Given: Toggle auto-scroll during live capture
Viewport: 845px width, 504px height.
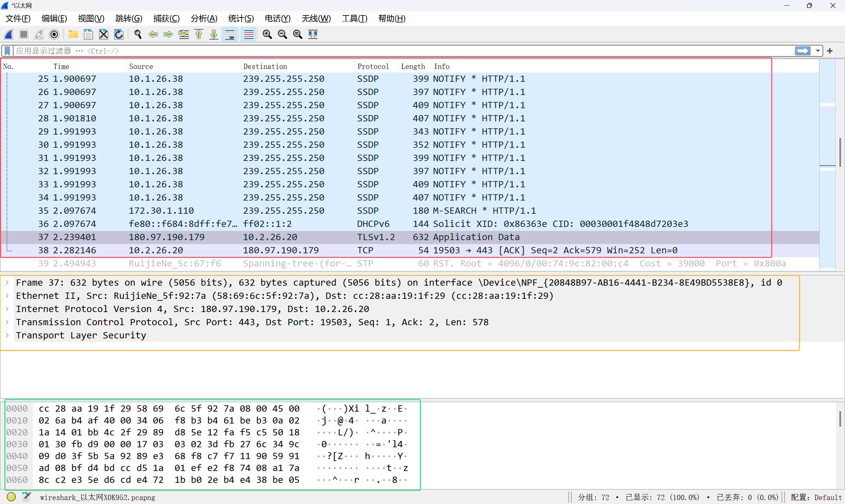Looking at the screenshot, I should pos(230,34).
